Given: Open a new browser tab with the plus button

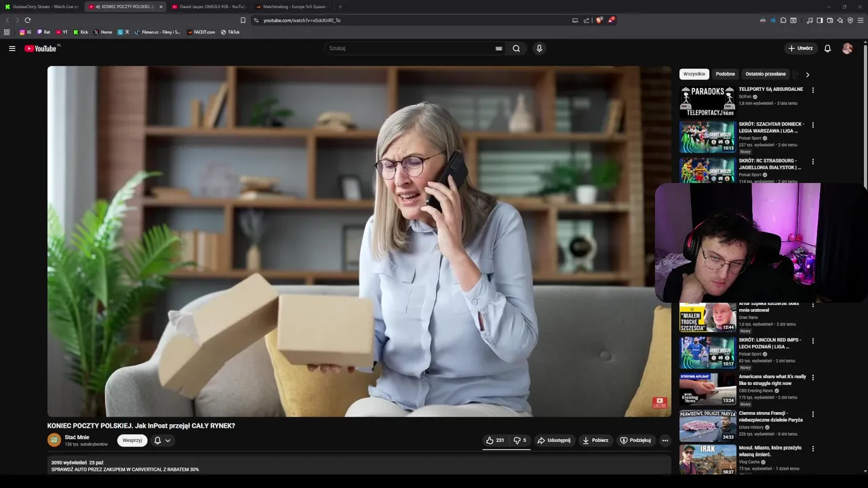Looking at the screenshot, I should coord(340,7).
